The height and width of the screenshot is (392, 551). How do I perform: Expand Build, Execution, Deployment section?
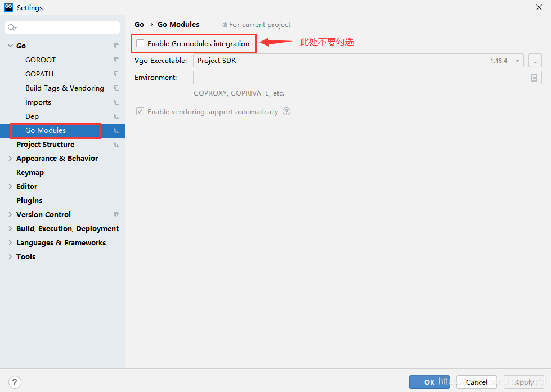coord(10,229)
